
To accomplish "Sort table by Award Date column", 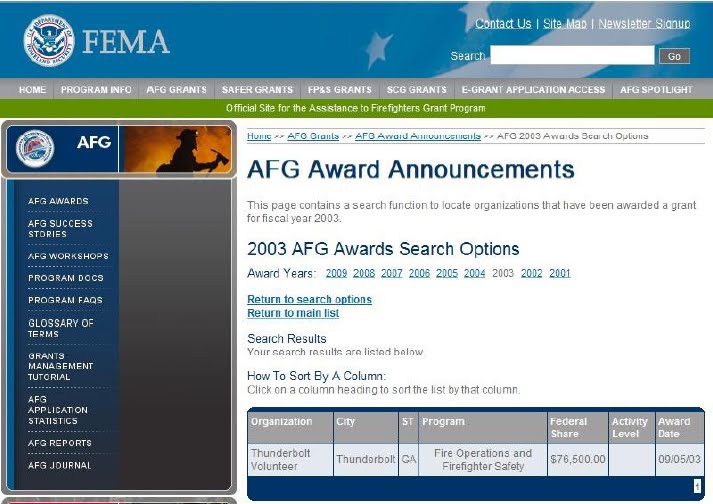I will click(x=674, y=428).
